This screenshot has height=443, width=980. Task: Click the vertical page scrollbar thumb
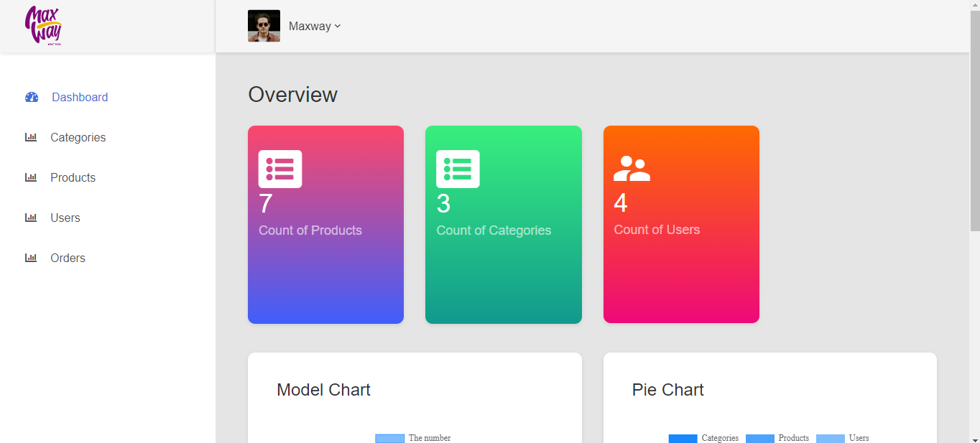point(975,121)
